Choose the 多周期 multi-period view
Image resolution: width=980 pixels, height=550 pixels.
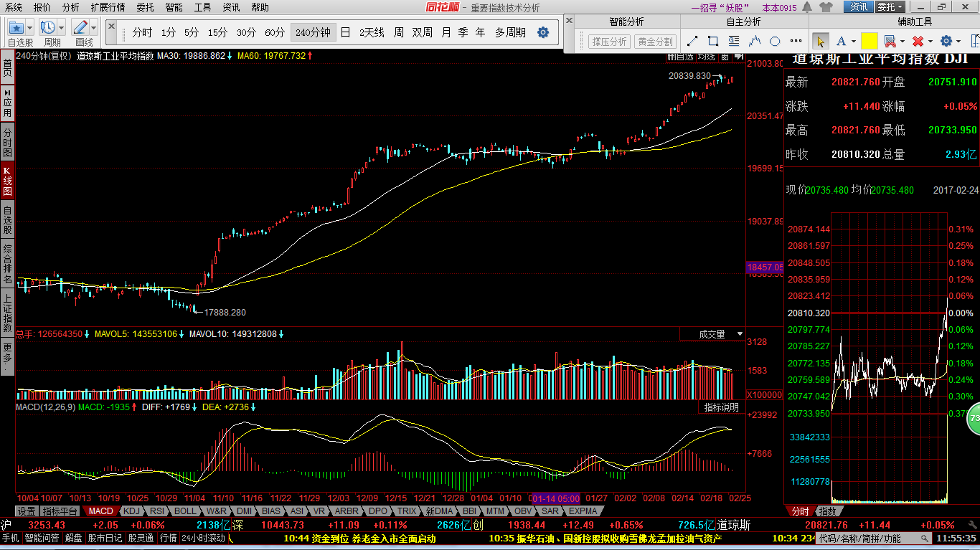pos(510,32)
